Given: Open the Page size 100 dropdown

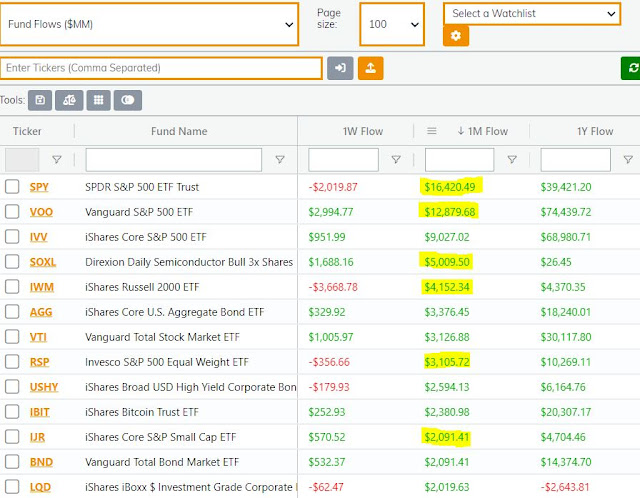Looking at the screenshot, I should [392, 24].
